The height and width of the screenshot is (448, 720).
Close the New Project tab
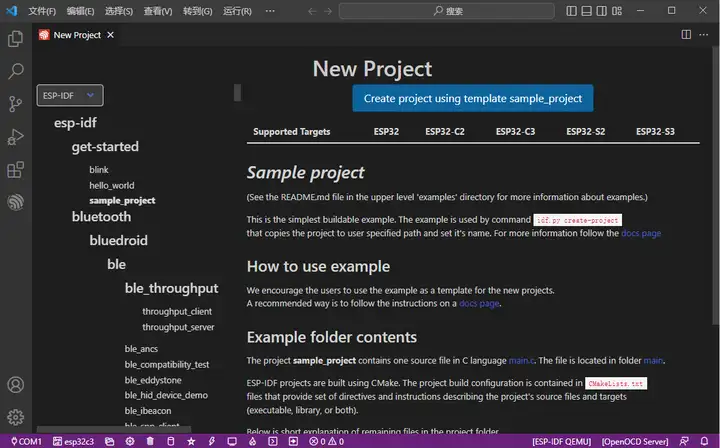110,35
